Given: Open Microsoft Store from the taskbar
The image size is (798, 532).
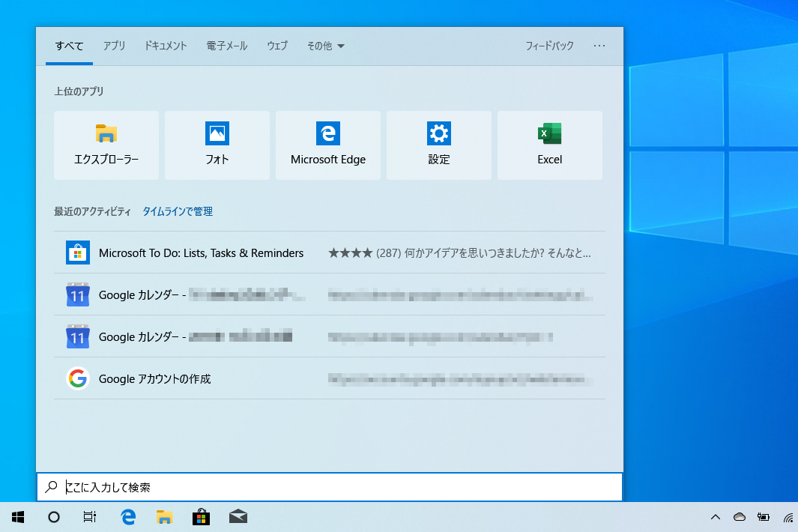Looking at the screenshot, I should (x=201, y=516).
